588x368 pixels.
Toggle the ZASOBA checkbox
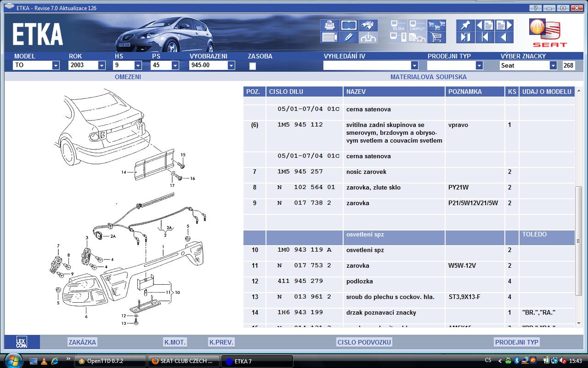pos(252,66)
